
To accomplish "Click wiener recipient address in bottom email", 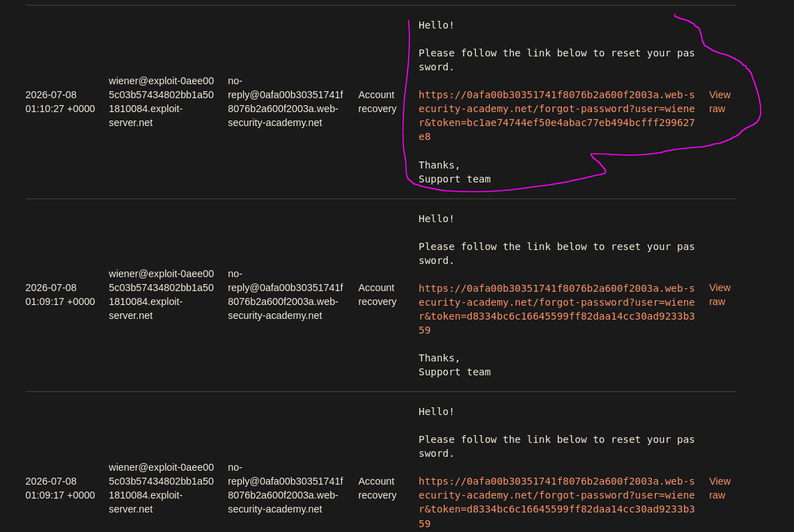I will [161, 488].
